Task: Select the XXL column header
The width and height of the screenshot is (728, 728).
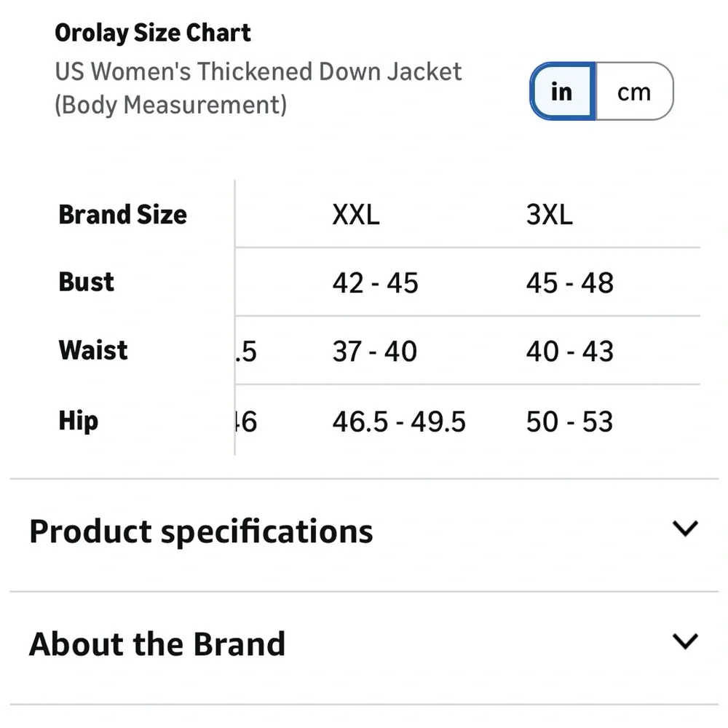Action: (x=355, y=214)
